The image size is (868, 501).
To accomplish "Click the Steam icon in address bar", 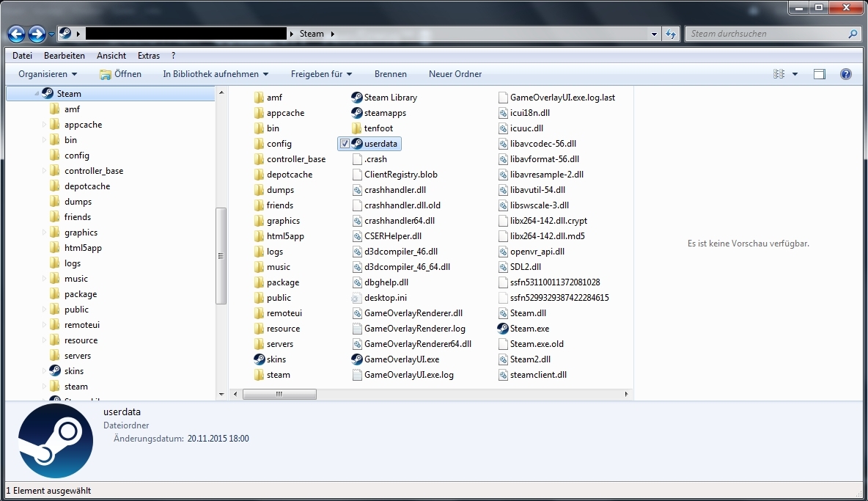I will [x=65, y=33].
